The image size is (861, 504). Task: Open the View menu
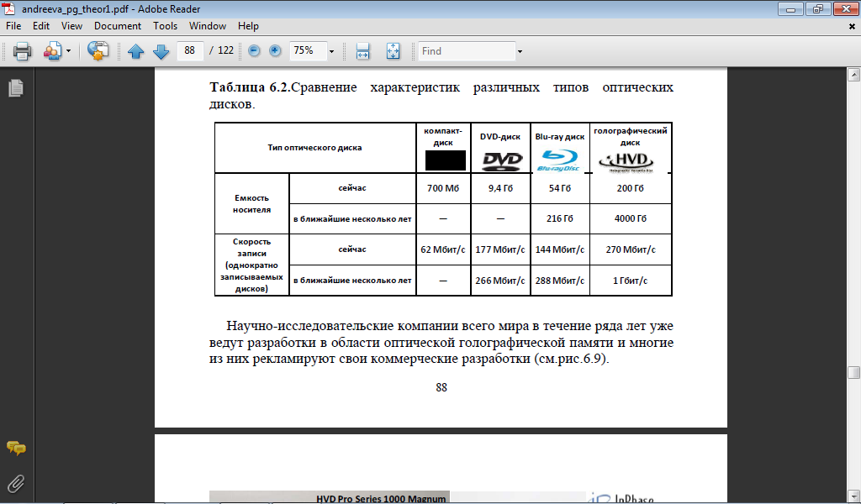pos(72,26)
